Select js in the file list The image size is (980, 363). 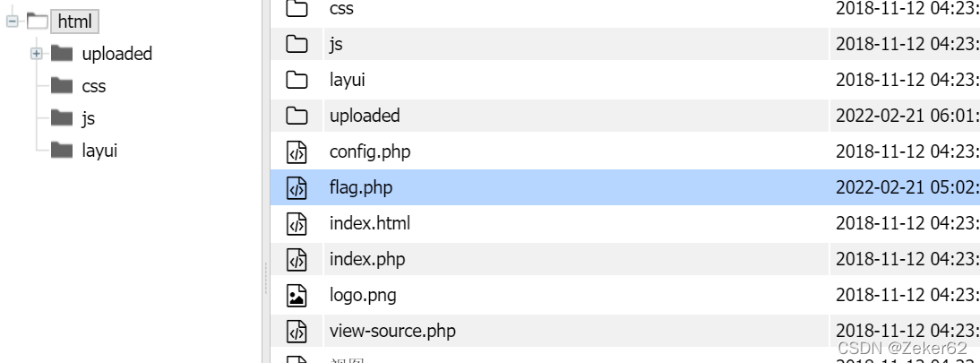tap(336, 45)
